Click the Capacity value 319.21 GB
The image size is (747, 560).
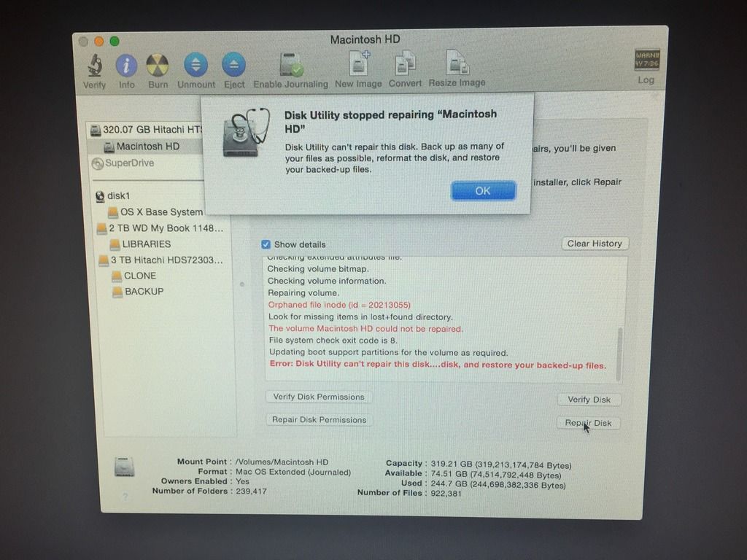pyautogui.click(x=501, y=464)
